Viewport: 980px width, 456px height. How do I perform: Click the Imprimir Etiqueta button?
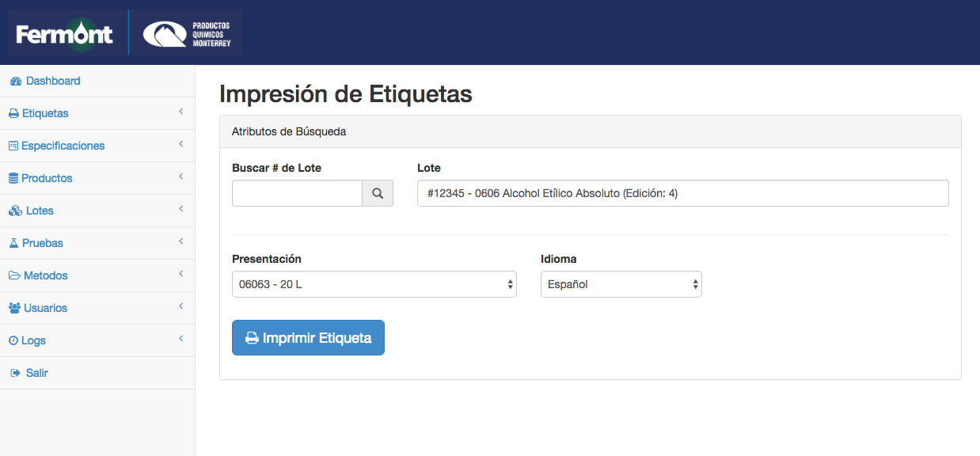point(308,338)
